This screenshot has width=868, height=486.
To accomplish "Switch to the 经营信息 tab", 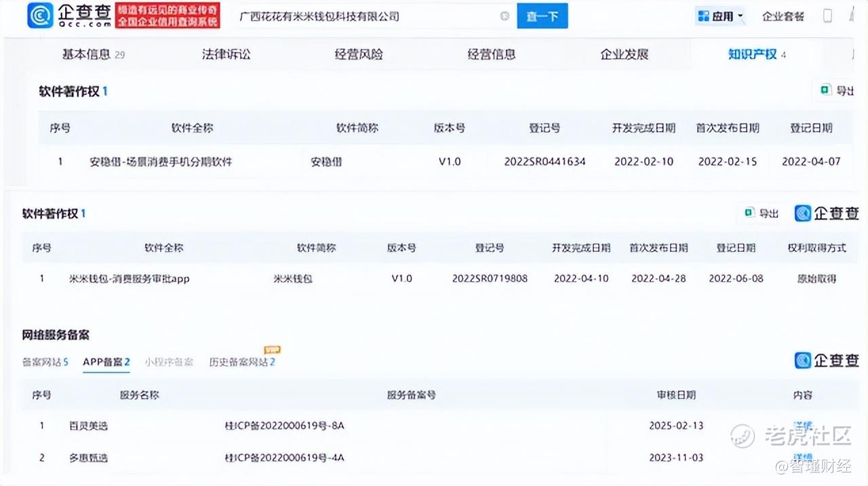I will click(x=492, y=55).
